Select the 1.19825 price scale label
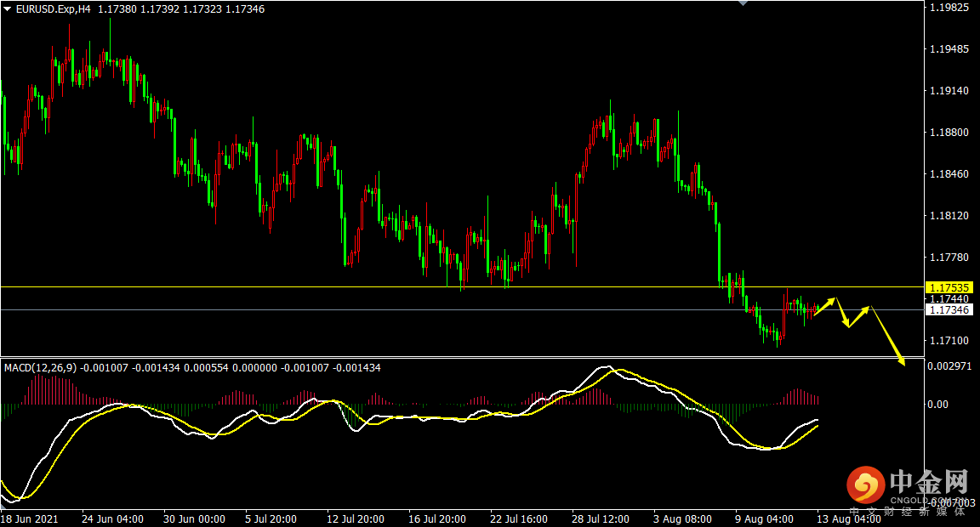 pos(950,8)
